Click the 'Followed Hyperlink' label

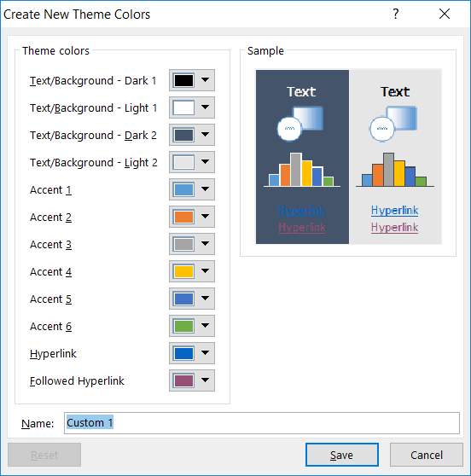pos(77,381)
